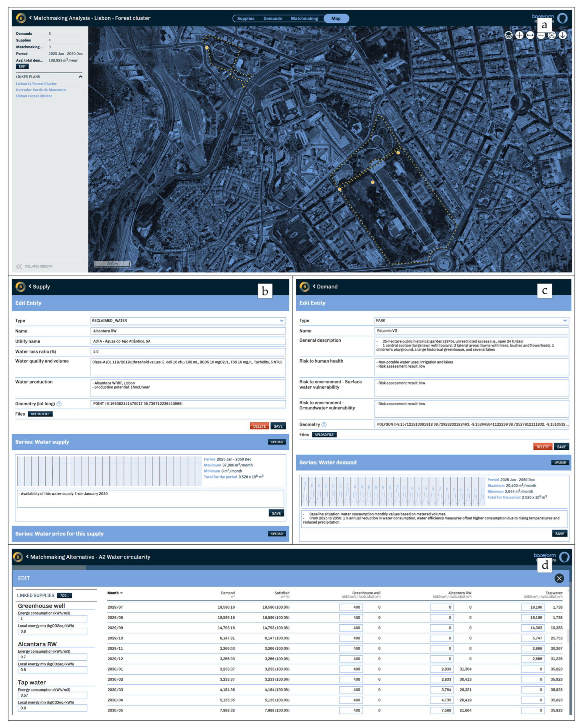This screenshot has height=728, width=582.
Task: Click the map download arrow icon
Action: point(562,35)
